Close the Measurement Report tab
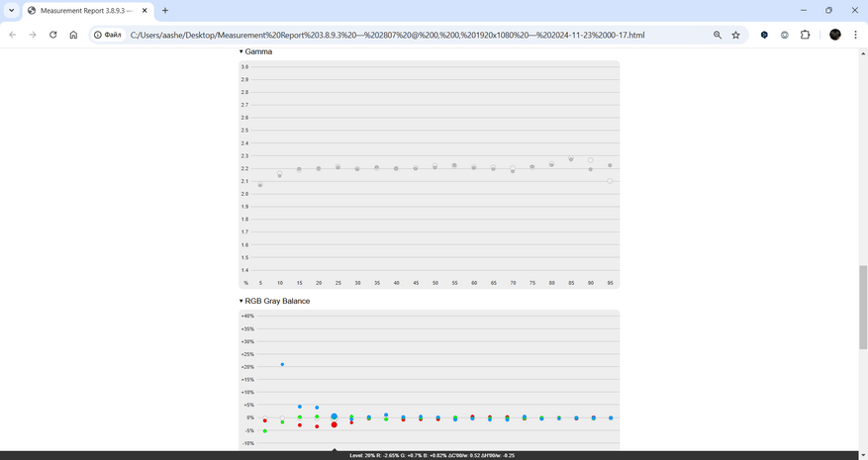This screenshot has width=868, height=460. point(145,11)
